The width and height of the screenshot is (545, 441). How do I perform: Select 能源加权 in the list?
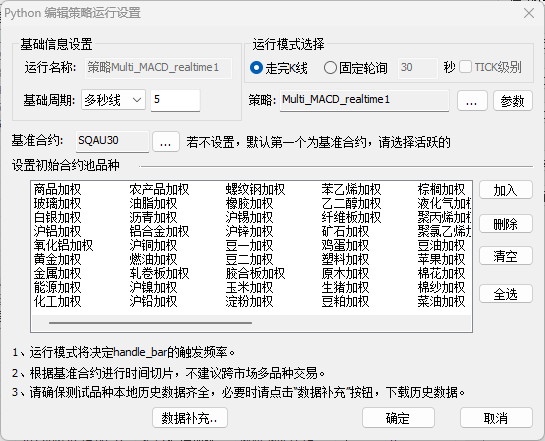57,287
